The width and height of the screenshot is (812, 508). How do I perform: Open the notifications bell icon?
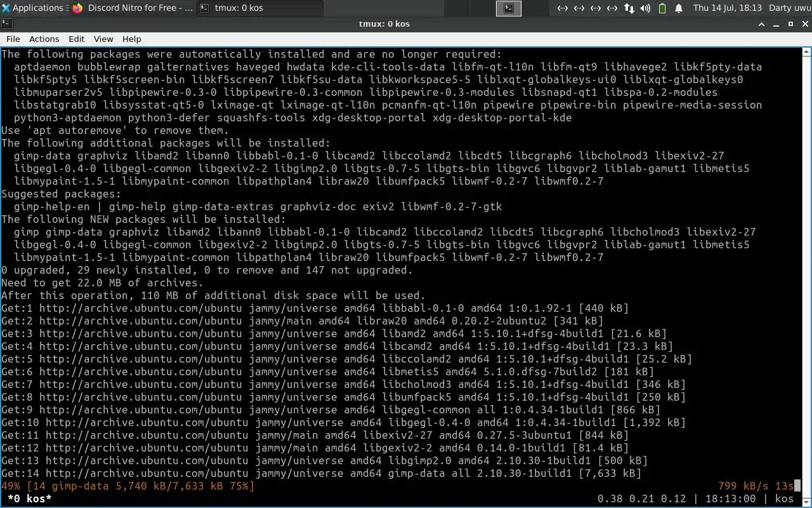pos(679,8)
